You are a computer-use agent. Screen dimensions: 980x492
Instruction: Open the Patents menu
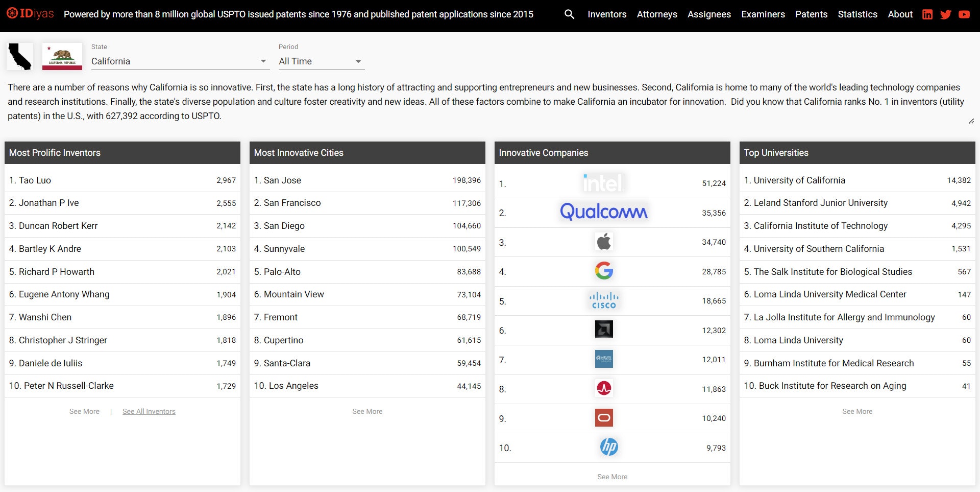811,14
